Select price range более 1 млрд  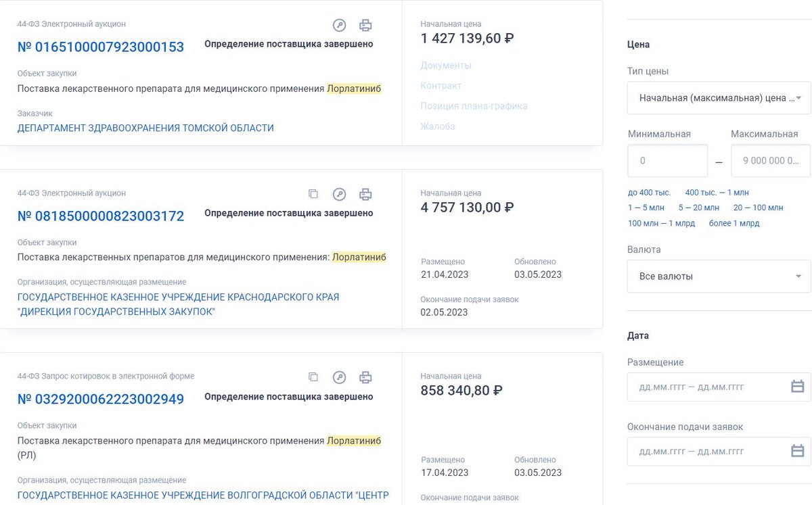734,223
